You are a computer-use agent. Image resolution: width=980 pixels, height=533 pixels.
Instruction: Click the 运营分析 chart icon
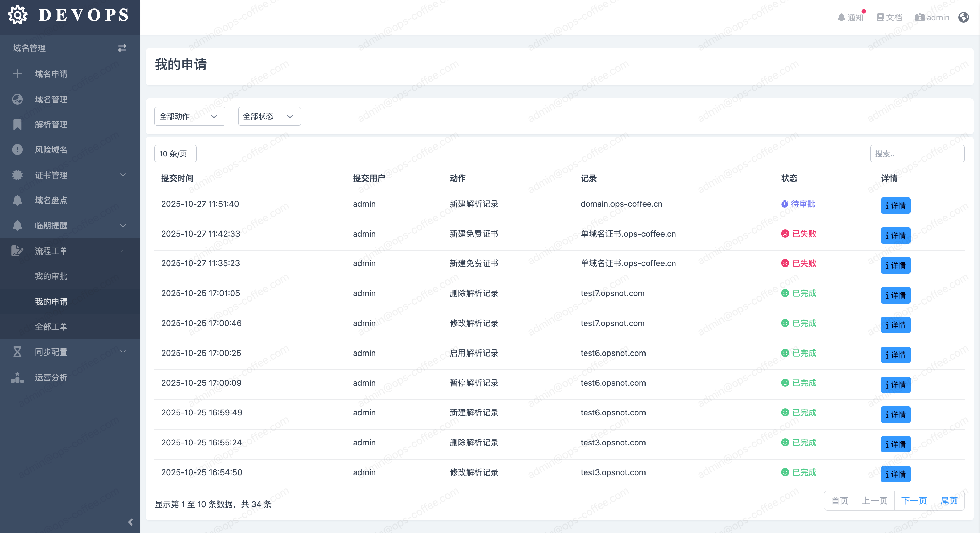point(17,378)
